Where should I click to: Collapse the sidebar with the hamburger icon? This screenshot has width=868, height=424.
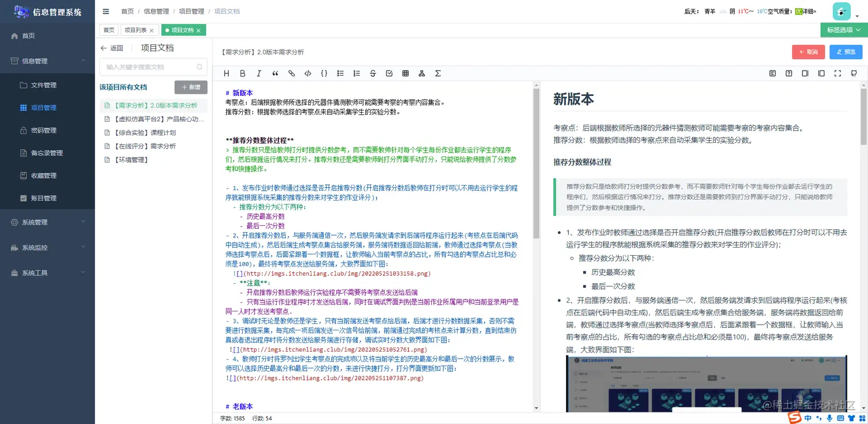click(x=106, y=11)
